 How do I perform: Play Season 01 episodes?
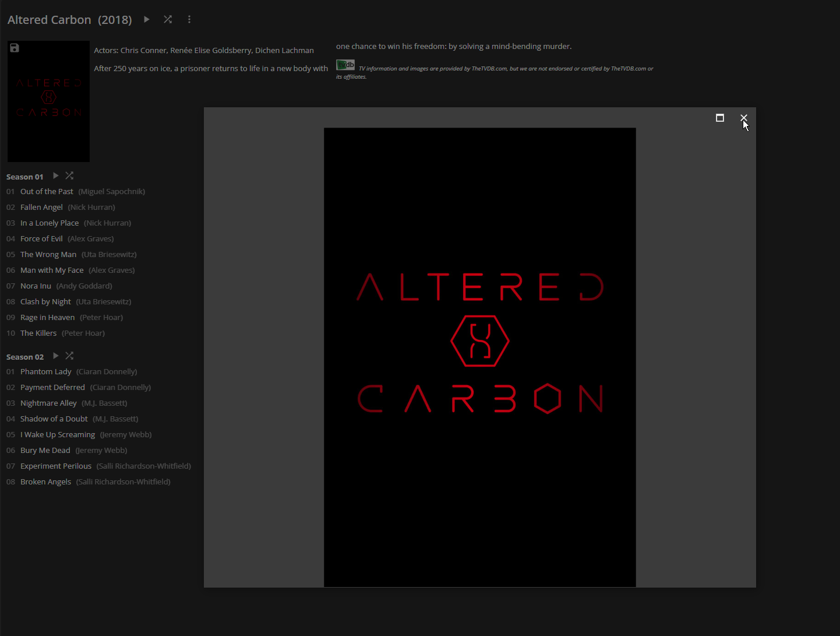56,175
